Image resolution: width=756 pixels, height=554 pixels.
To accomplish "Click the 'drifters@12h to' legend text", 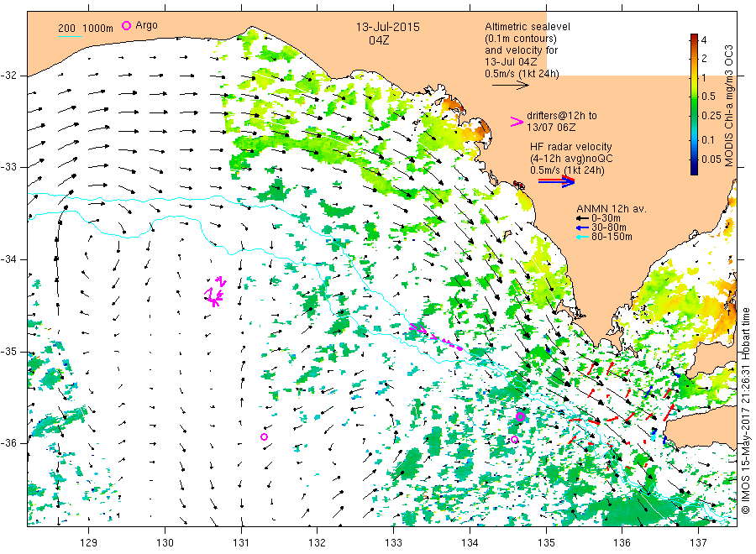I will point(562,116).
